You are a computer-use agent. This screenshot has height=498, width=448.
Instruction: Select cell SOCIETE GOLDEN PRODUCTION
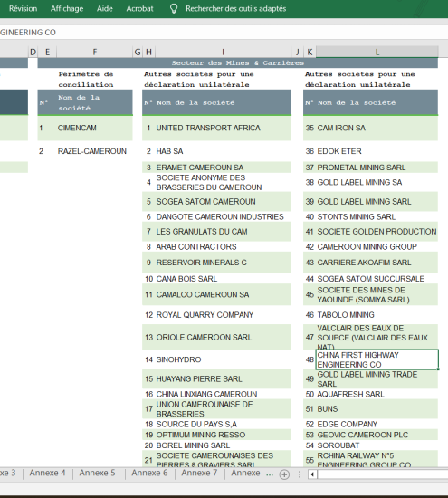click(377, 232)
